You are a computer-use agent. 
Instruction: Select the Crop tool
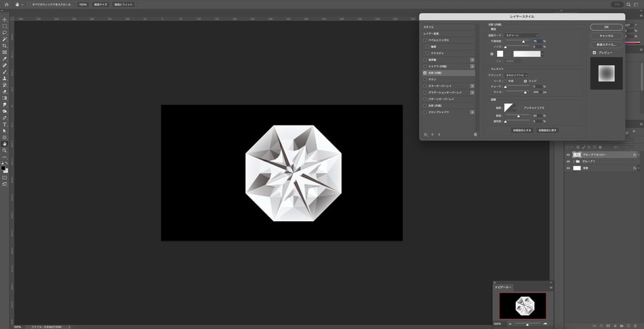tap(5, 45)
